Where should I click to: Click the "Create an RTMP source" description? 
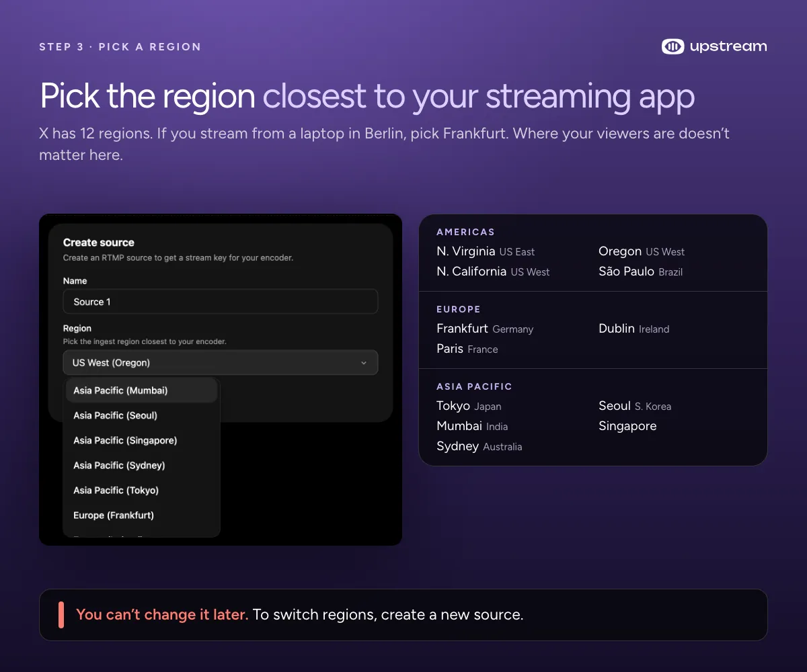178,257
